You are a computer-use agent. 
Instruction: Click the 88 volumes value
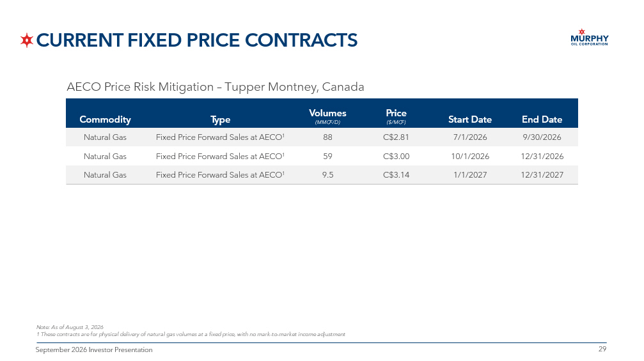pos(327,137)
